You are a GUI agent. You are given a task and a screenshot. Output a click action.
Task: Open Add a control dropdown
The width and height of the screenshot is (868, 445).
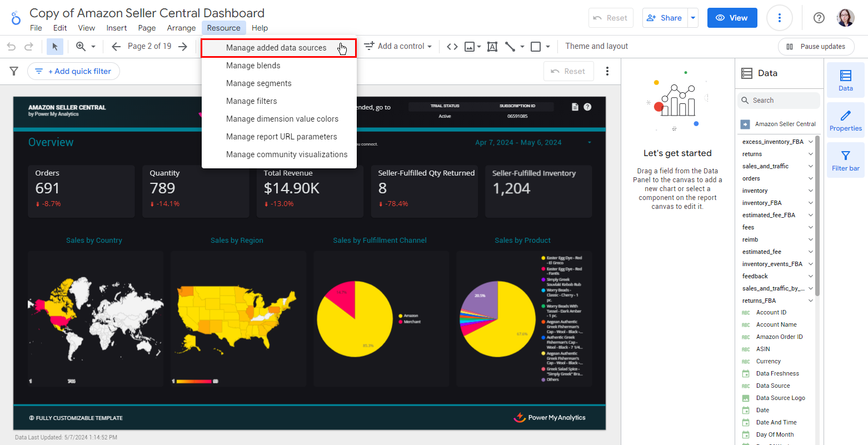point(398,47)
